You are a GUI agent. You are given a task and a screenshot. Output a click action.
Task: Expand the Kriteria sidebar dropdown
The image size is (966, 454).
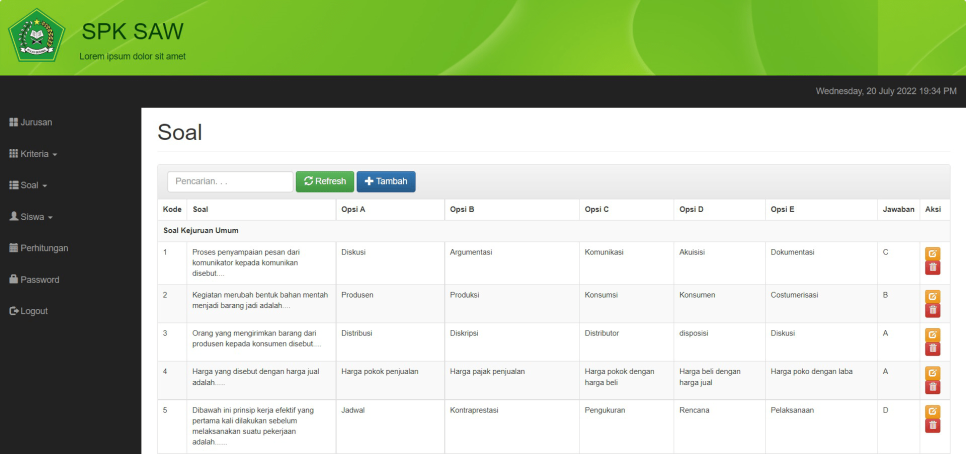tap(33, 154)
